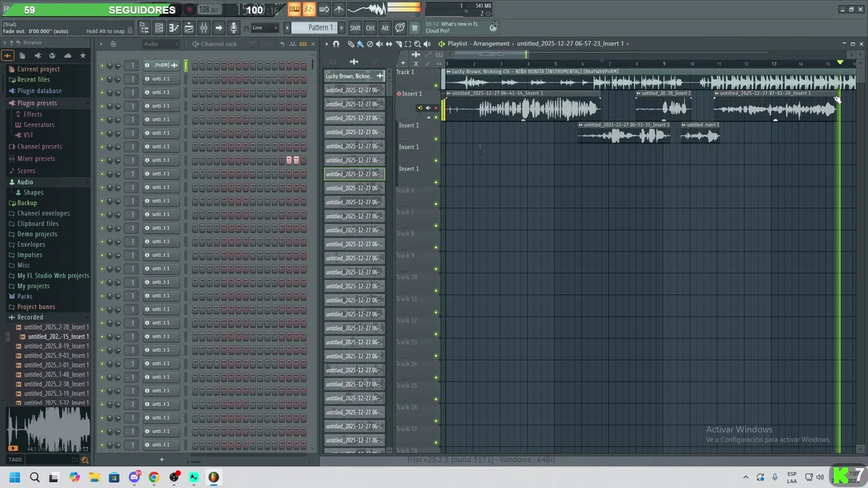Open the cloud library browser tab icon
The image size is (868, 488).
(68, 56)
